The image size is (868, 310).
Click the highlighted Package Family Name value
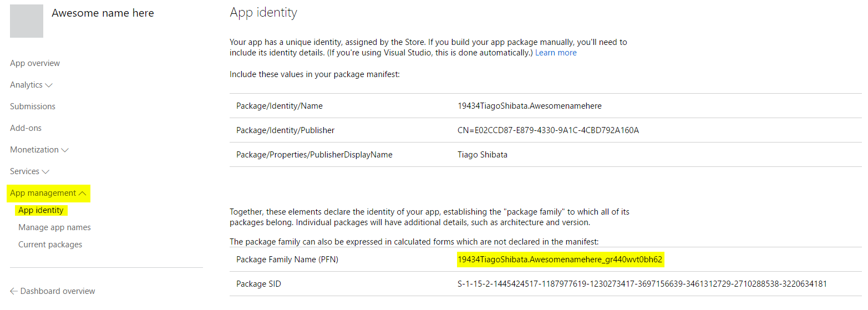pyautogui.click(x=560, y=260)
